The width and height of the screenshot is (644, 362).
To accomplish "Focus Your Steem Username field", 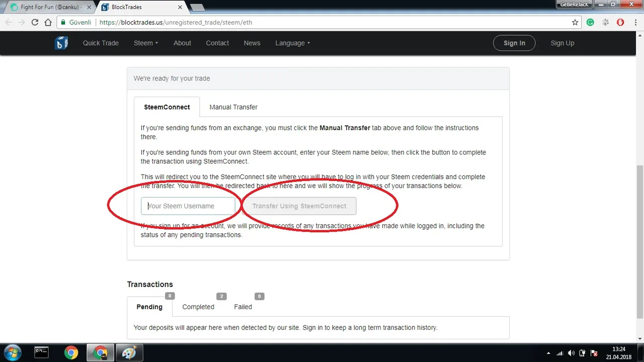I will coord(188,206).
